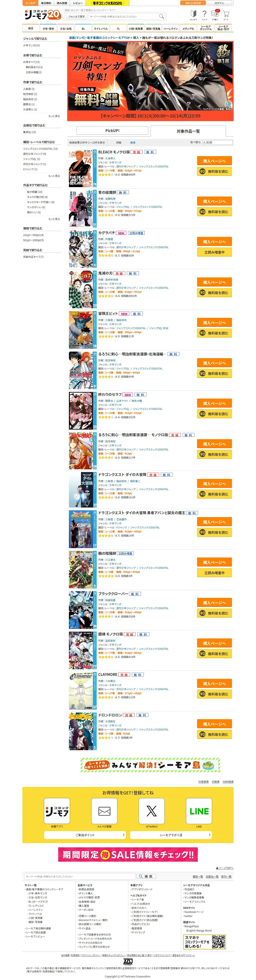Select the BL category tab
Image resolution: width=256 pixels, height=980 pixels.
[83, 29]
